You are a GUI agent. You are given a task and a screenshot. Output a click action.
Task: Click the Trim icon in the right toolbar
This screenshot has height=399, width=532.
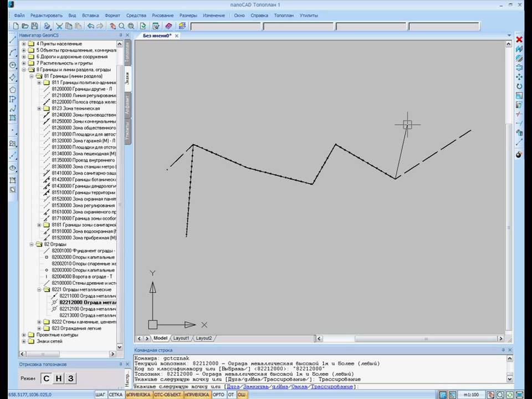pyautogui.click(x=519, y=114)
